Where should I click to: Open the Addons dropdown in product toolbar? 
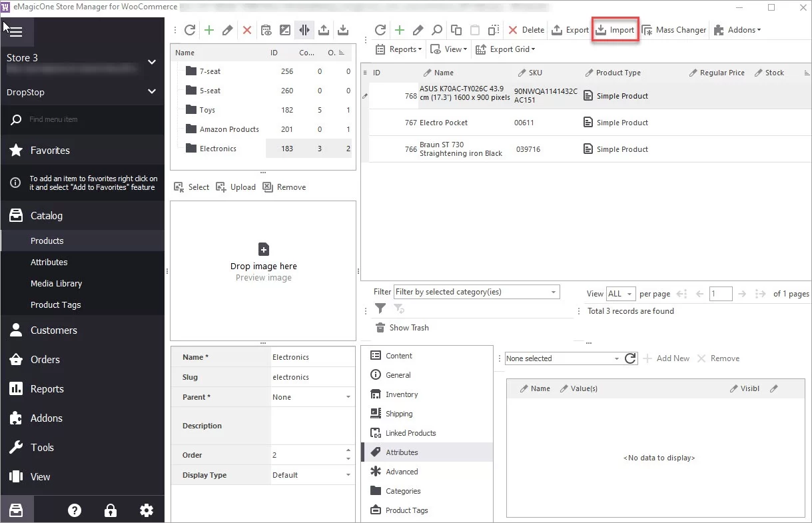(x=737, y=30)
